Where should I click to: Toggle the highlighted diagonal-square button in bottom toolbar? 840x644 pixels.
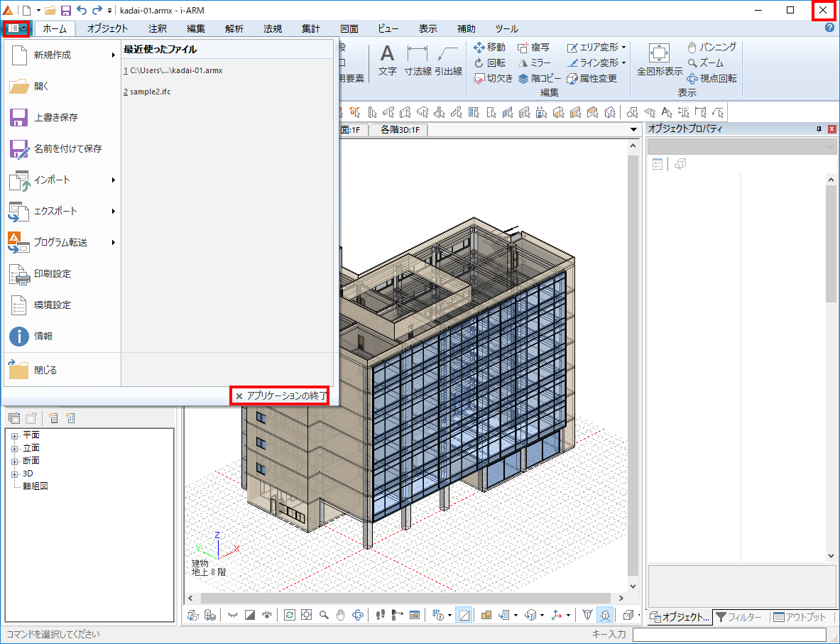463,615
